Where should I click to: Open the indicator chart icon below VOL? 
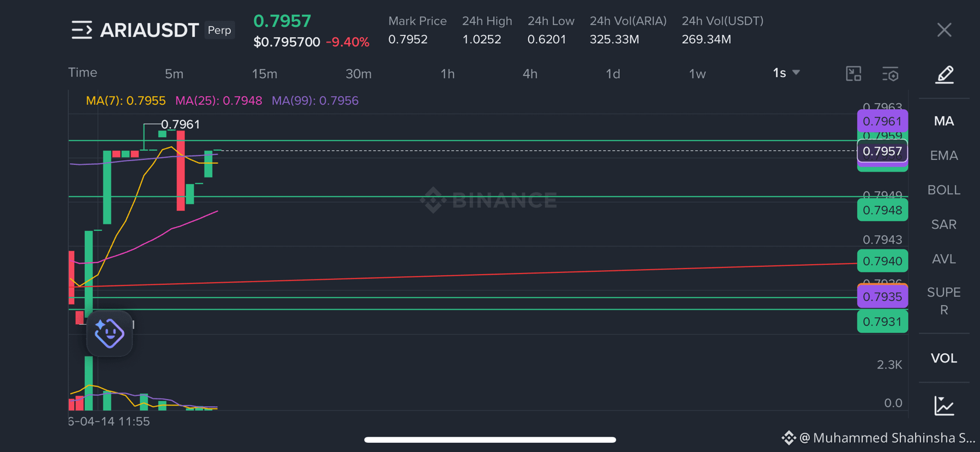tap(944, 406)
